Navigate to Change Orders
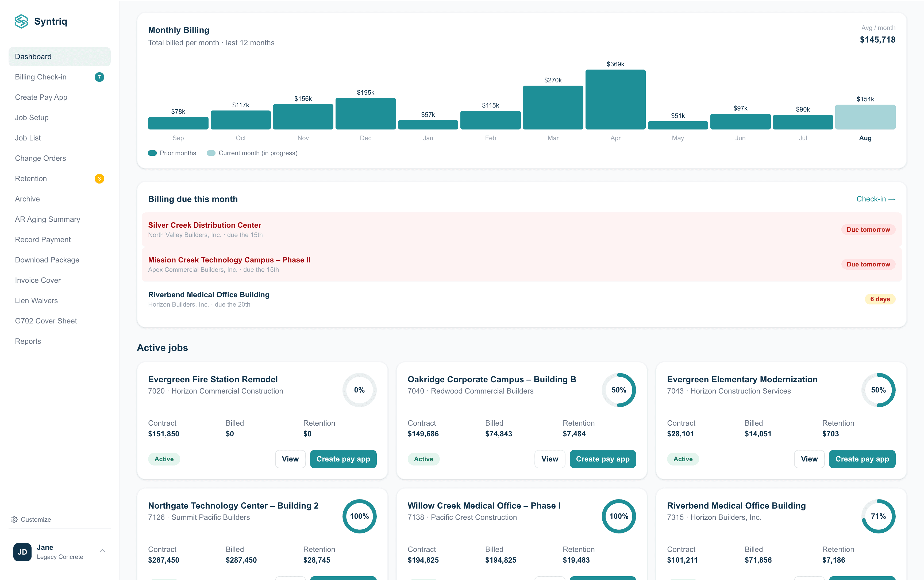 [59, 158]
